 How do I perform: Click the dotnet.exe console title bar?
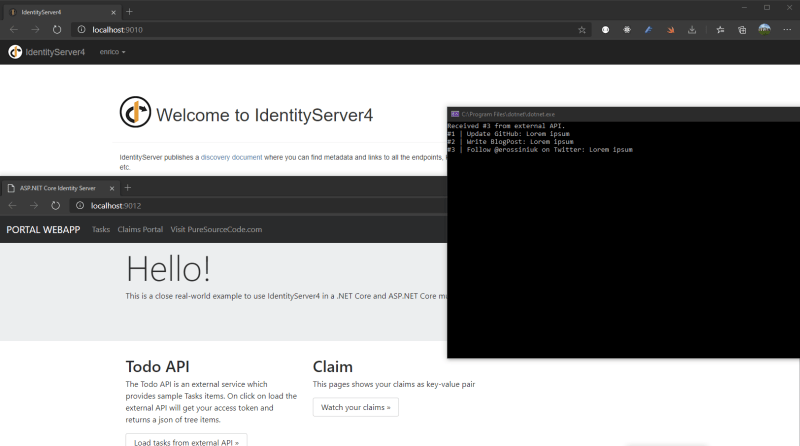623,114
